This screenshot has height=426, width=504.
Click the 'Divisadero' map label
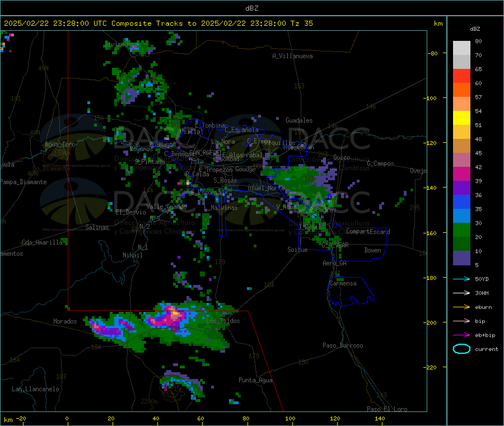pyautogui.click(x=120, y=44)
